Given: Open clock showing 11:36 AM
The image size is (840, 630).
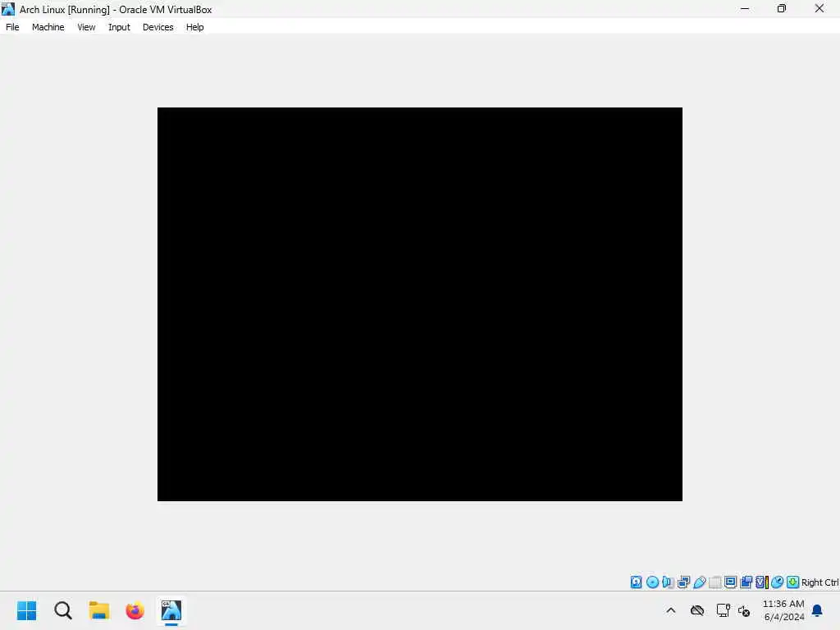Looking at the screenshot, I should (x=783, y=610).
